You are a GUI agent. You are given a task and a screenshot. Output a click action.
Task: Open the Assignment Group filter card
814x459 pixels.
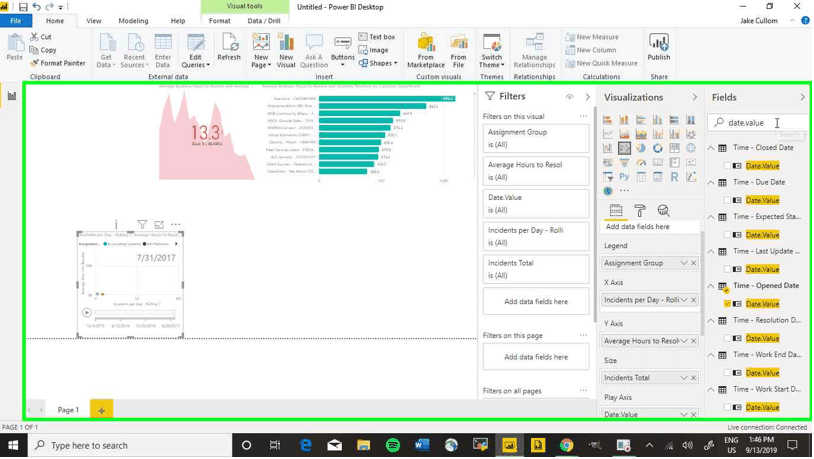[536, 138]
